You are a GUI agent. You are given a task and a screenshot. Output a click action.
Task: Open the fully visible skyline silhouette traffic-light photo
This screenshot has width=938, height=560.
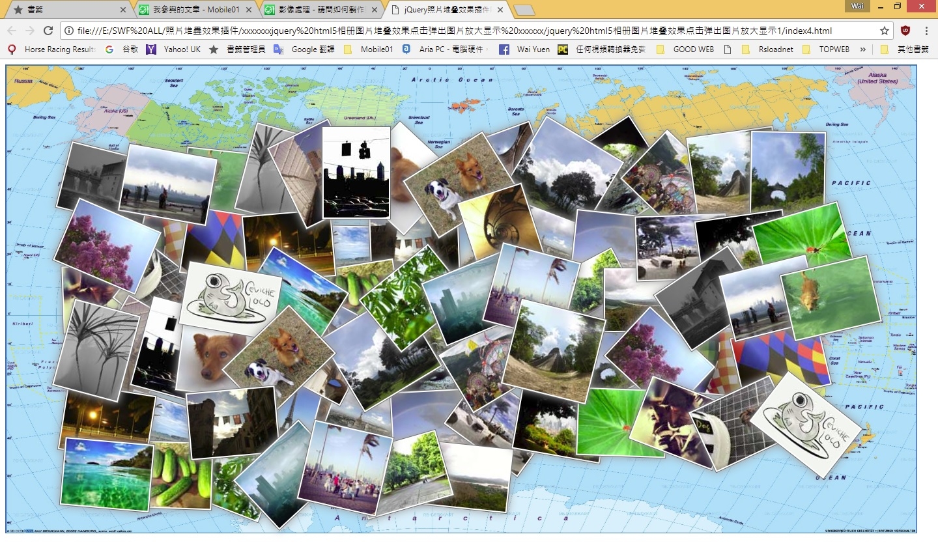[x=356, y=173]
